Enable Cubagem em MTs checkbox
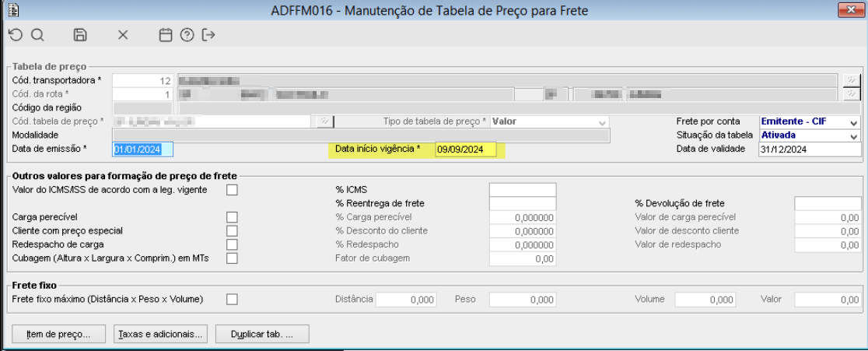 tap(232, 258)
